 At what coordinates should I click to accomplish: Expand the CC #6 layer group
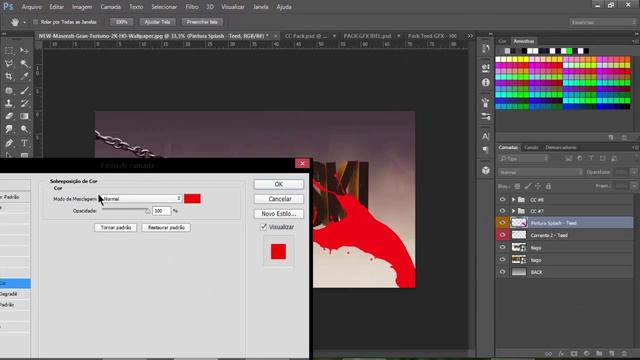(513, 200)
